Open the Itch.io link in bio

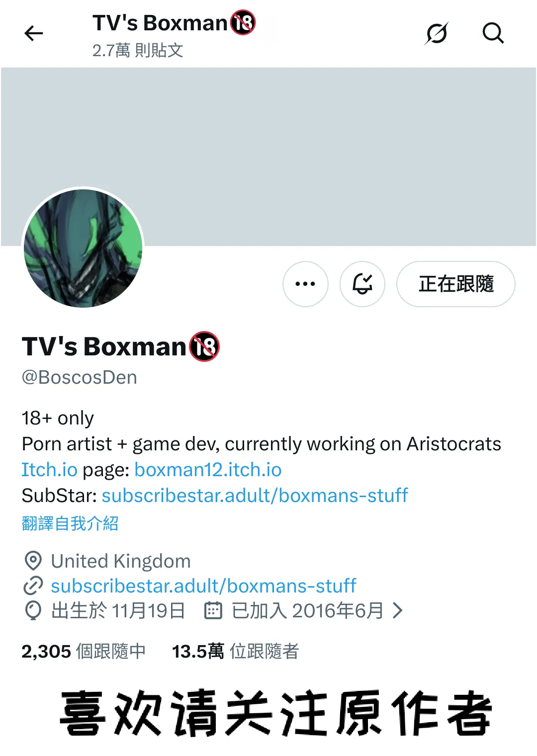(49, 470)
